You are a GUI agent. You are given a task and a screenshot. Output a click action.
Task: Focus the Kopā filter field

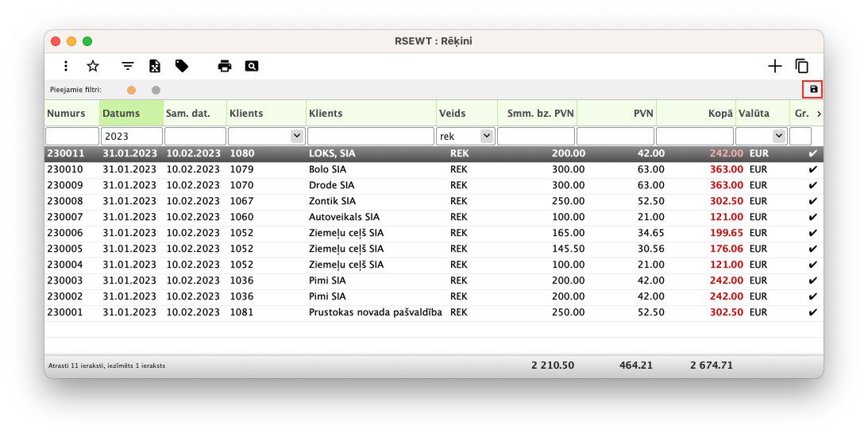(695, 136)
